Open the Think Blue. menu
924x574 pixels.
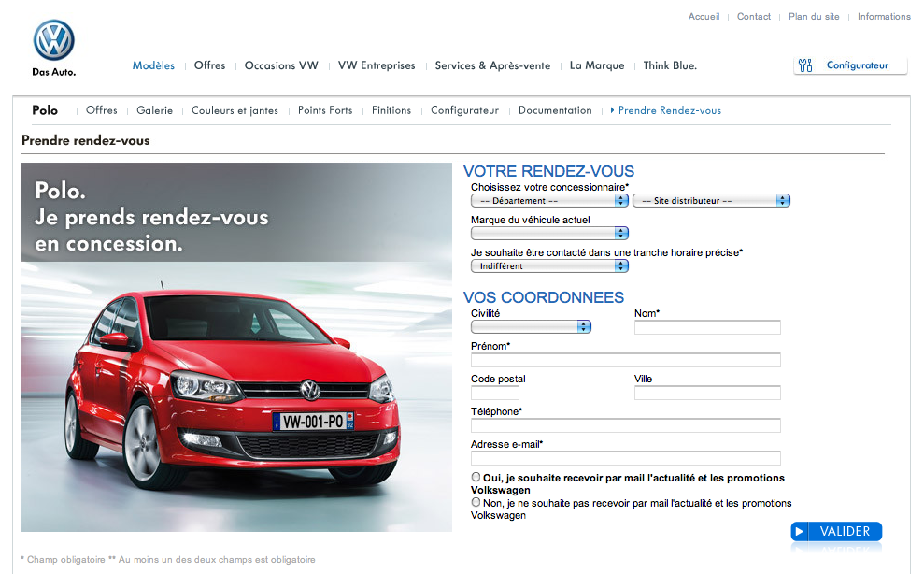coord(670,65)
